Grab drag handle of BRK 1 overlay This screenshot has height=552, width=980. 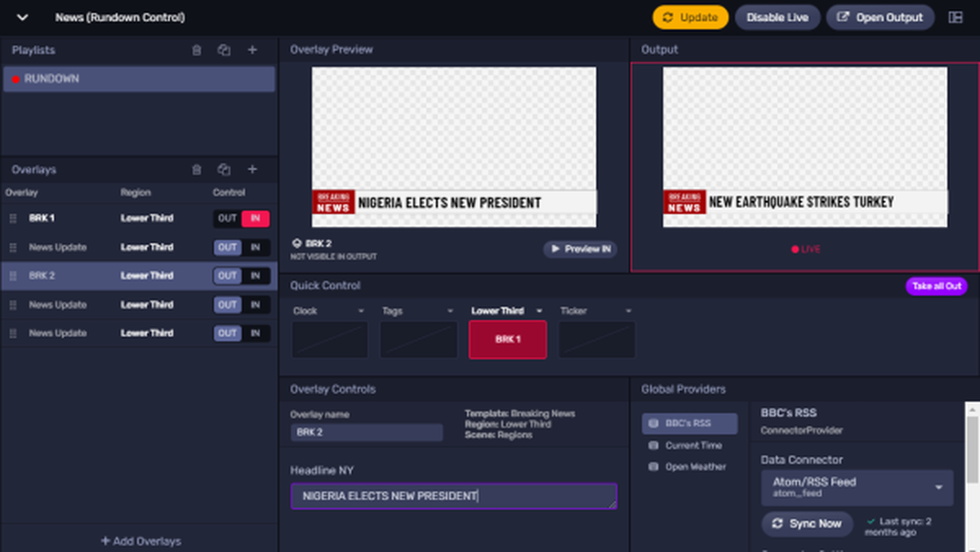[x=13, y=219]
